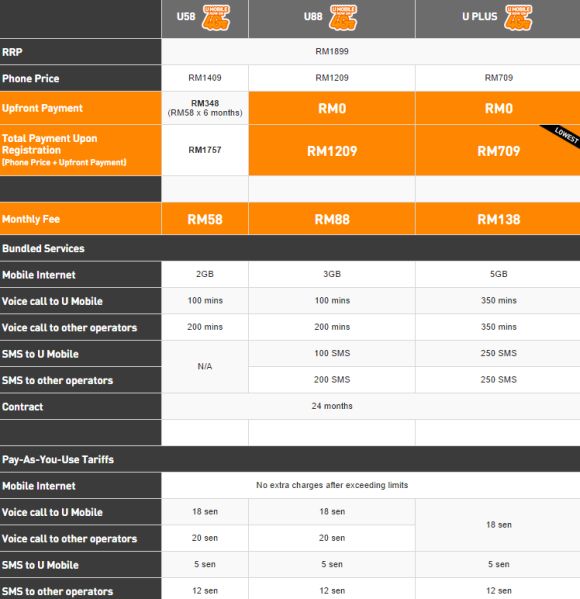Click No extra charges after exceeding limits
The image size is (580, 599).
[x=332, y=485]
